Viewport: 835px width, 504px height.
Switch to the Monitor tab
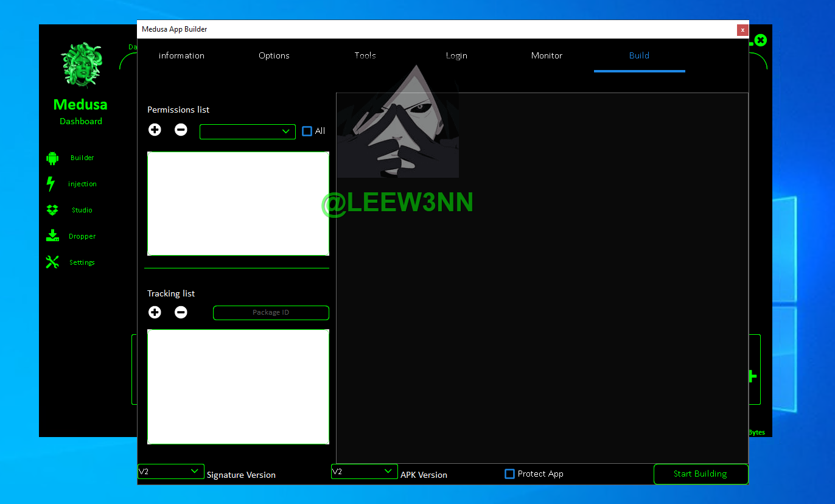coord(547,55)
